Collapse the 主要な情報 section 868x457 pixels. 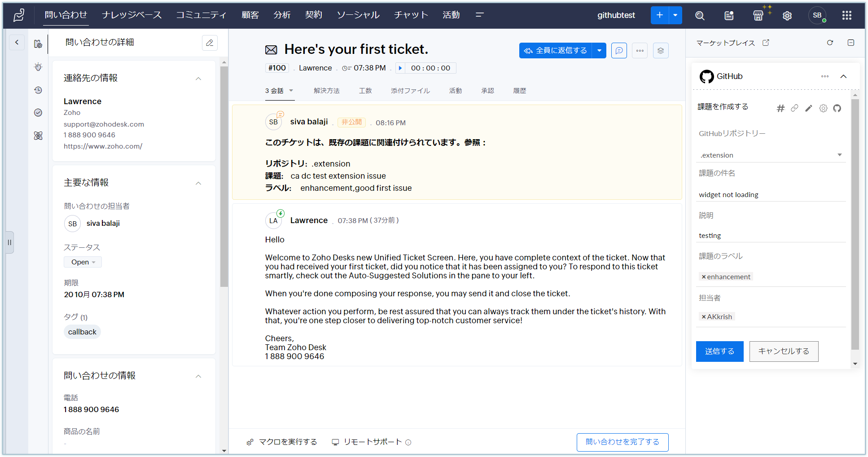click(198, 183)
